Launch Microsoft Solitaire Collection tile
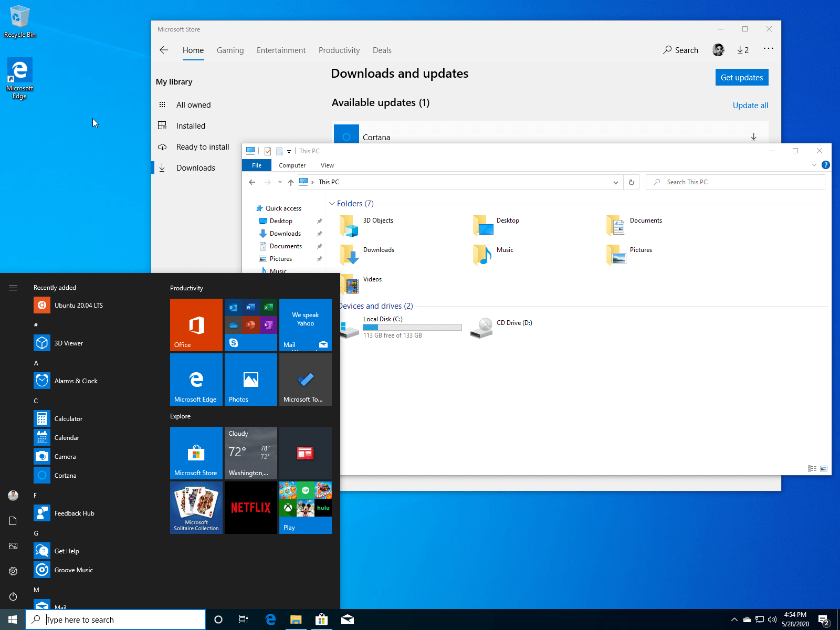Viewport: 840px width, 630px height. (x=196, y=508)
